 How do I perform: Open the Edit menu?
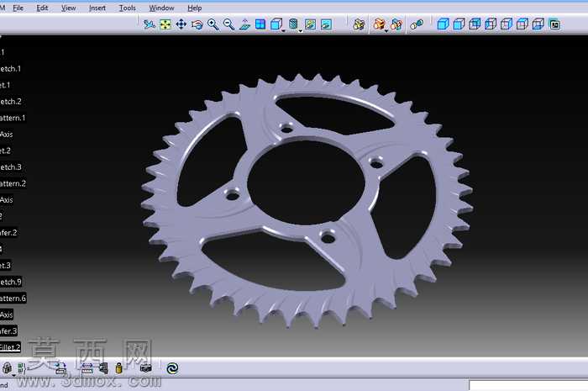tap(42, 8)
